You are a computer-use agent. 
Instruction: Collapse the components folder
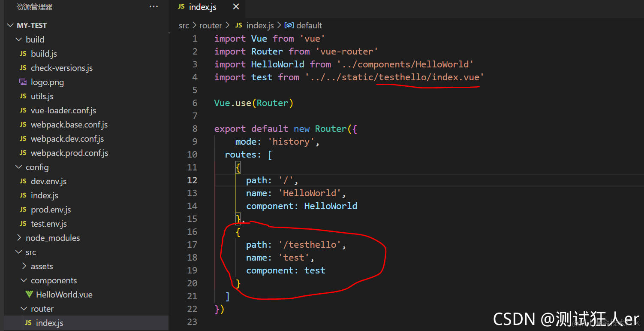[24, 280]
